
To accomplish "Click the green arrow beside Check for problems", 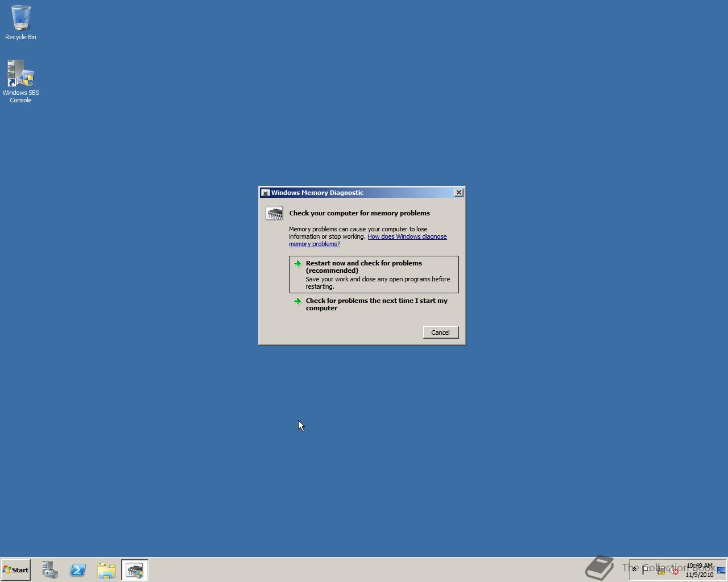I will pos(297,301).
